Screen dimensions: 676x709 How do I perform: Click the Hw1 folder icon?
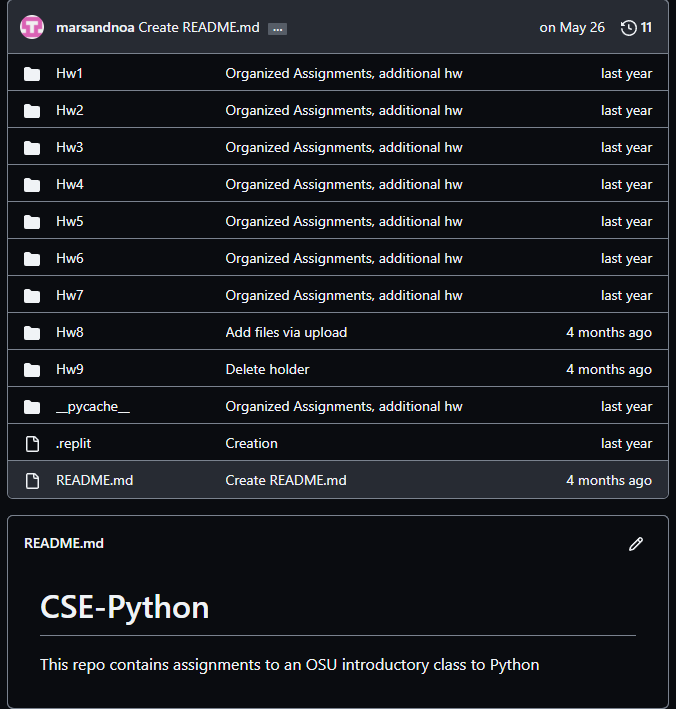(32, 74)
